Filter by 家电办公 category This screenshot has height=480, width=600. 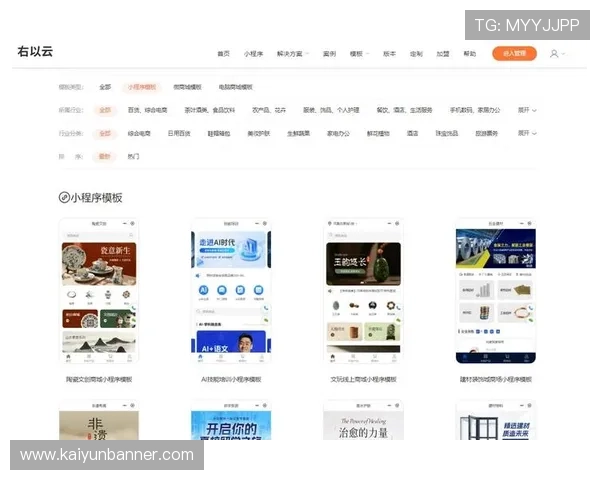[338, 133]
